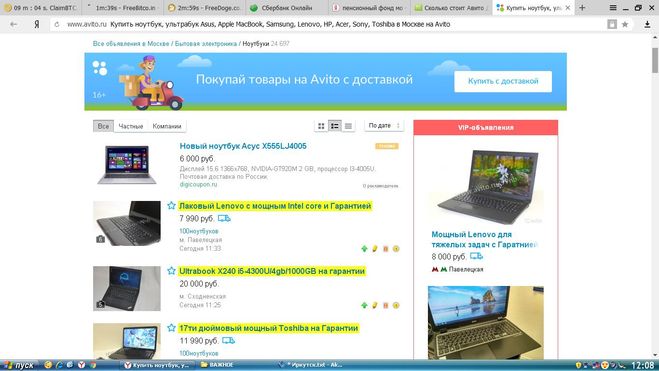Go back with the browser back arrow
Image resolution: width=659 pixels, height=371 pixels.
[13, 24]
